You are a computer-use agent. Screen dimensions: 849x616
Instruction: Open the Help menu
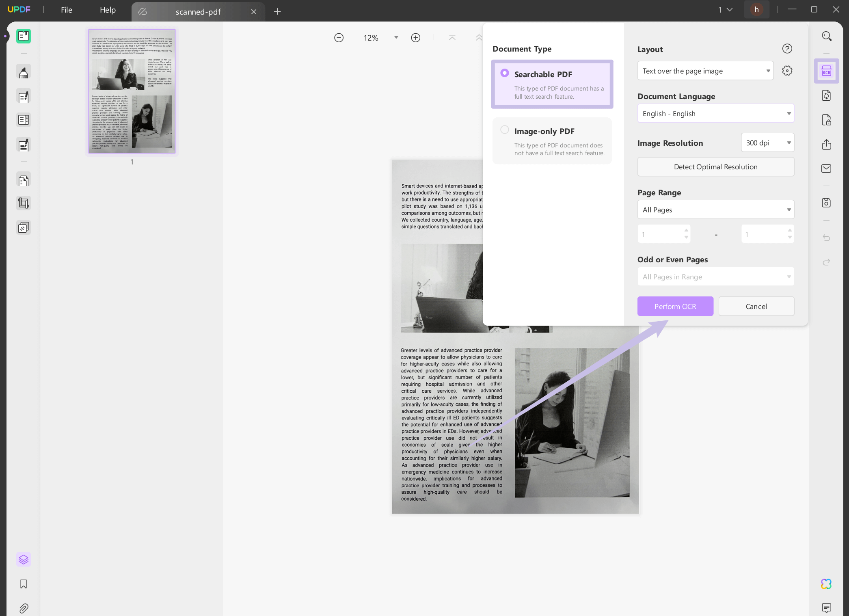pyautogui.click(x=108, y=10)
